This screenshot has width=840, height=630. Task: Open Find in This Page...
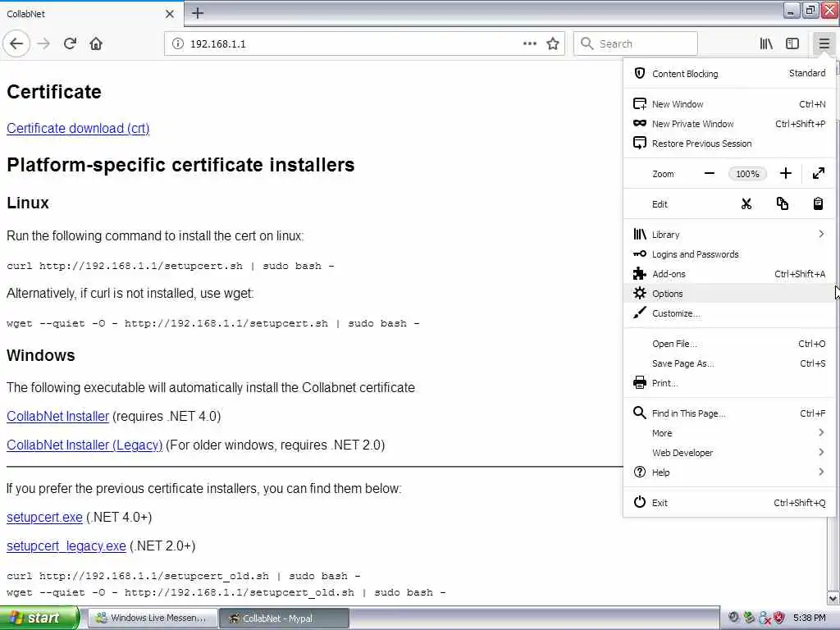tap(729, 413)
